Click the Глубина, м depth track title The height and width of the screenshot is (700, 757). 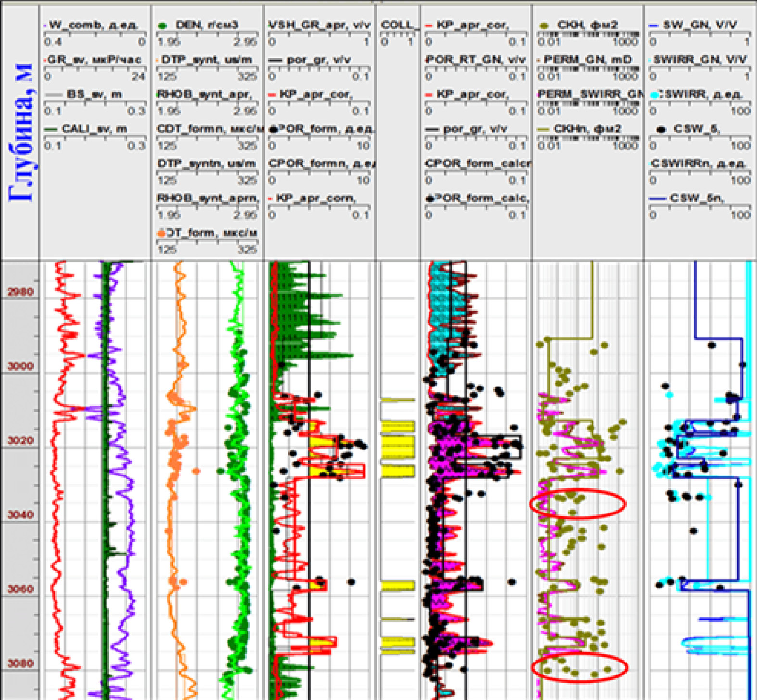click(x=20, y=132)
